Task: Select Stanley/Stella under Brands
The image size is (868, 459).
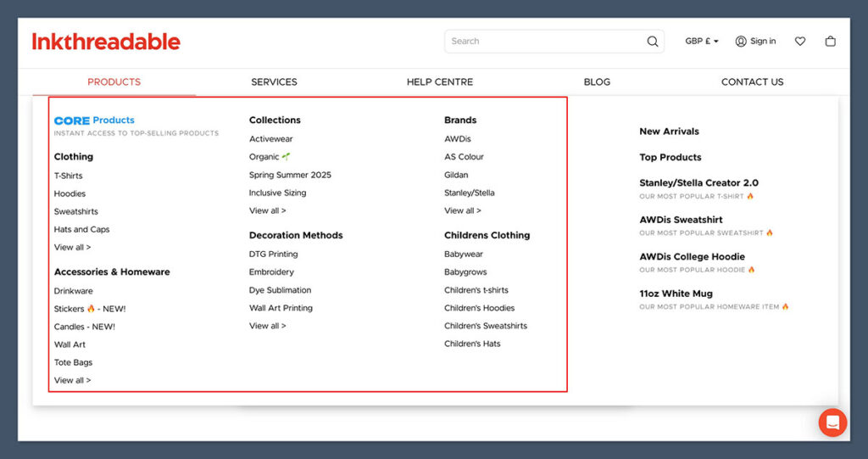Action: [470, 193]
